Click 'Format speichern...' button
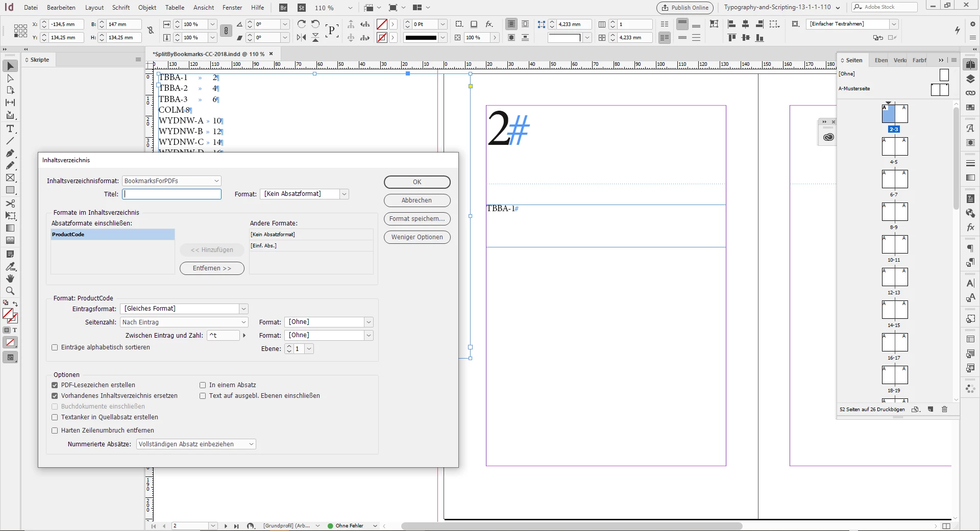 pos(417,219)
